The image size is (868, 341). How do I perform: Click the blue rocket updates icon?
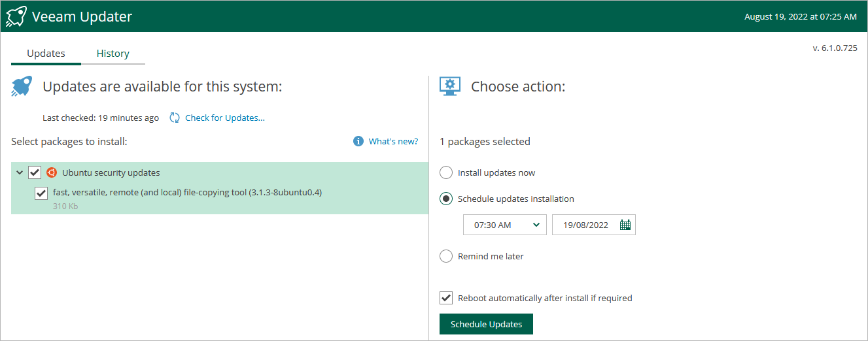point(22,86)
